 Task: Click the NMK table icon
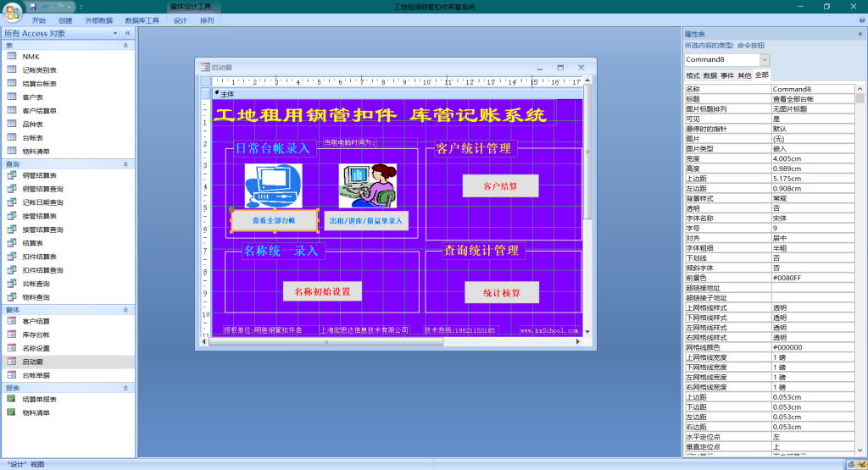click(x=12, y=57)
